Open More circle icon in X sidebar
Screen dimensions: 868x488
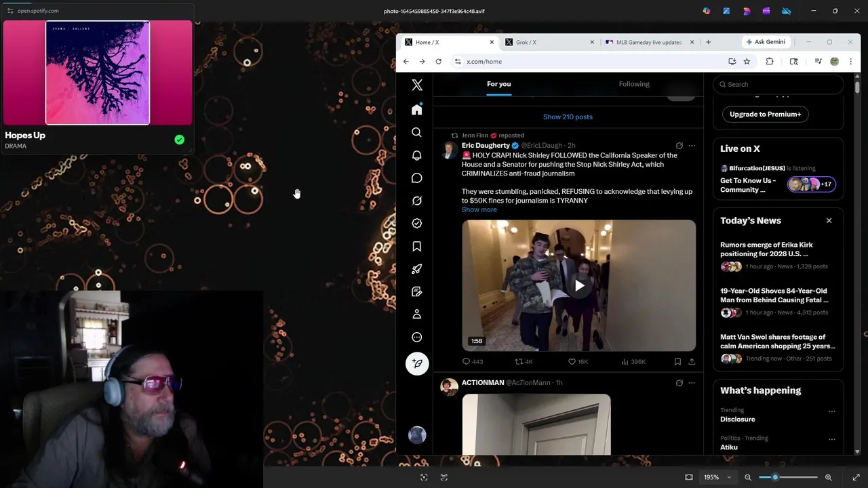tap(417, 337)
